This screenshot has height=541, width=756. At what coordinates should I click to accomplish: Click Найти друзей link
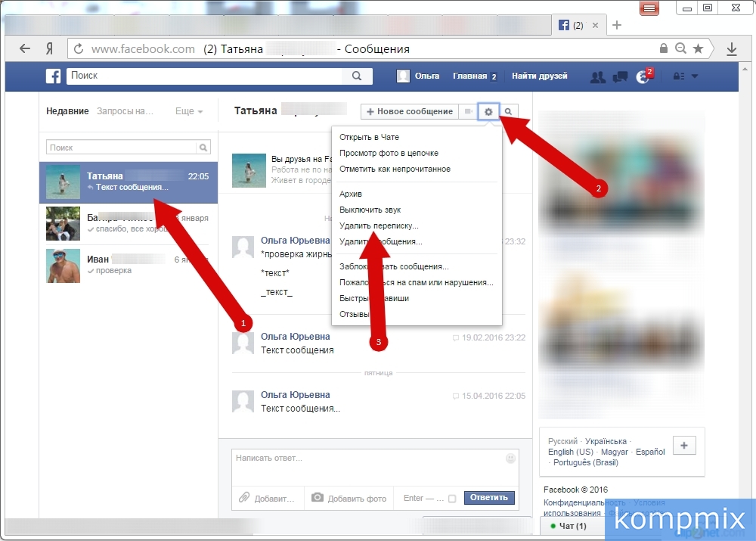click(x=540, y=76)
